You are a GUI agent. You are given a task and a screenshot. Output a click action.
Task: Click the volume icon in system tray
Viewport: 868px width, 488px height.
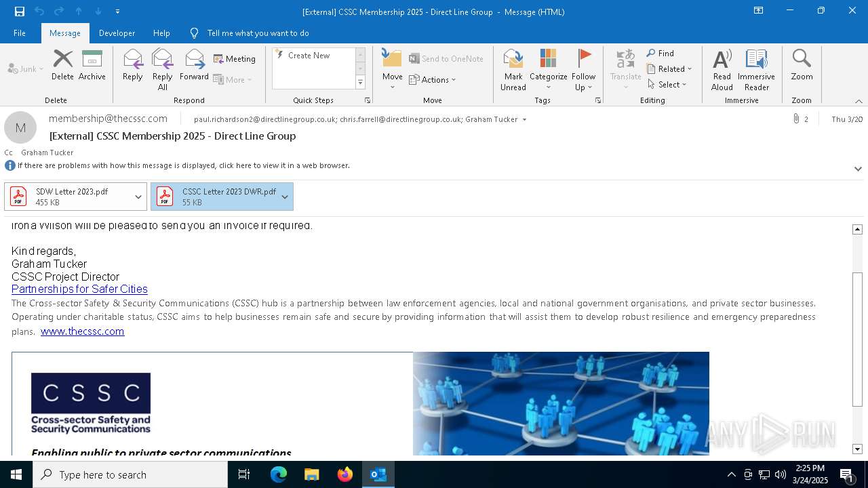tap(781, 474)
